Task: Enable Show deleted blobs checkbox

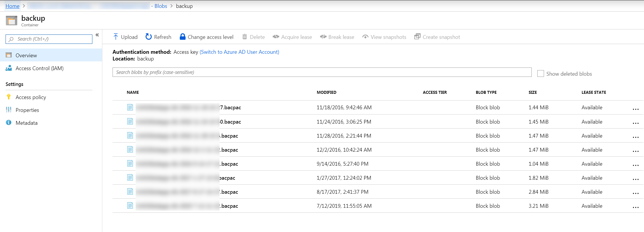Action: [x=541, y=74]
